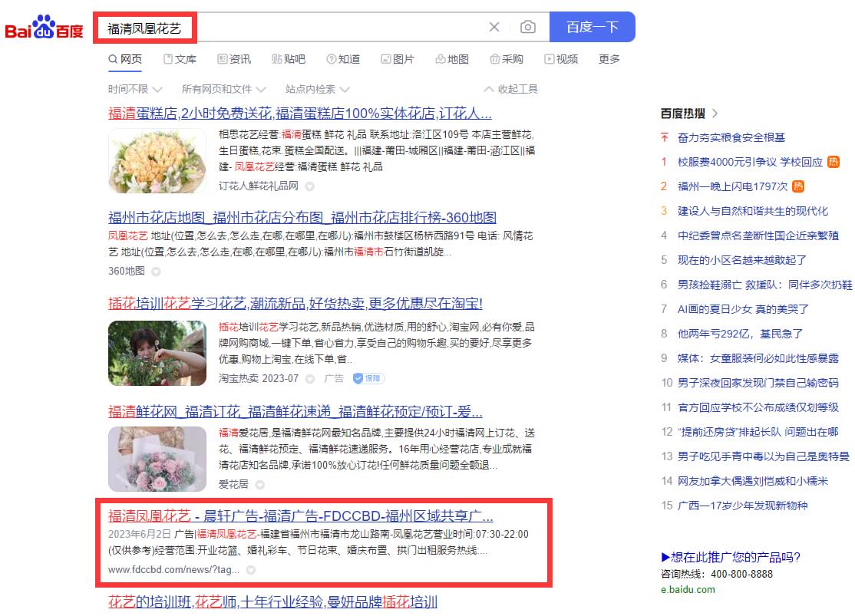Image resolution: width=855 pixels, height=616 pixels.
Task: Open image search via camera icon
Action: click(x=527, y=27)
